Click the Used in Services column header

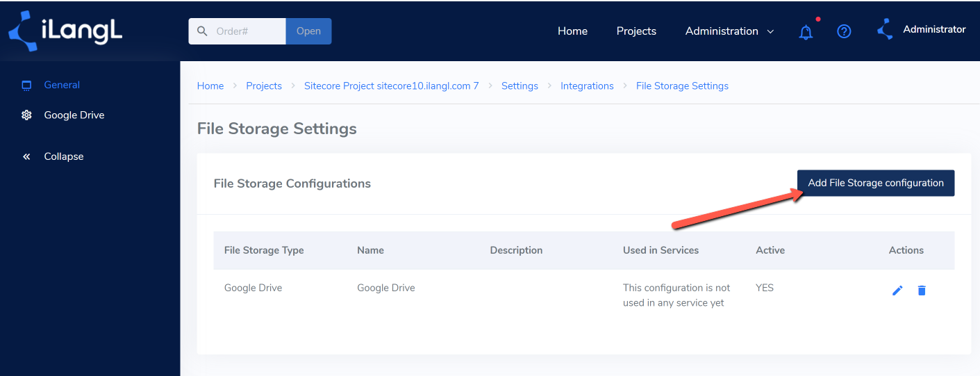click(x=661, y=250)
